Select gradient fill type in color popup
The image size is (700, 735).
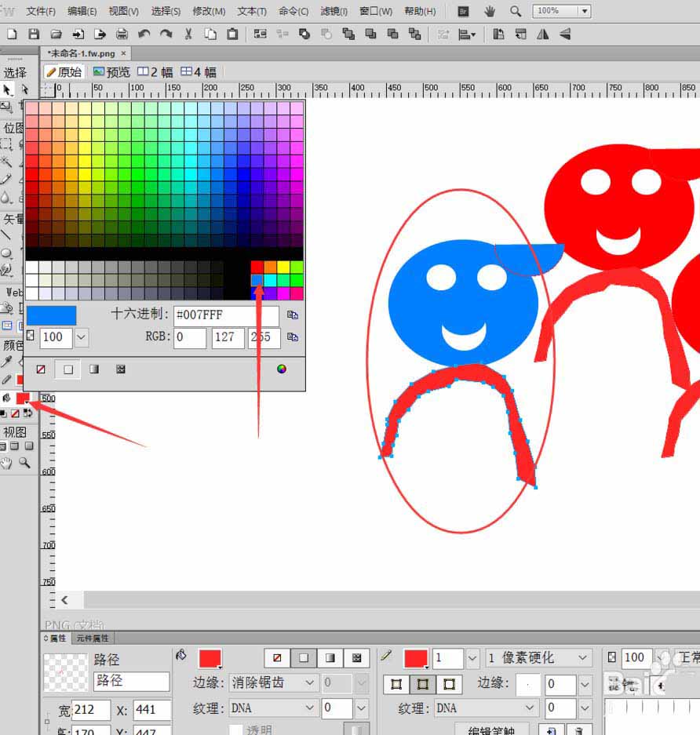pyautogui.click(x=94, y=369)
